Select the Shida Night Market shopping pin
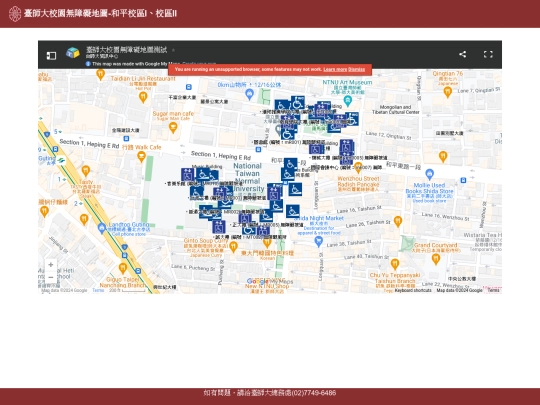Screen dimensions: 540x405 (319, 242)
